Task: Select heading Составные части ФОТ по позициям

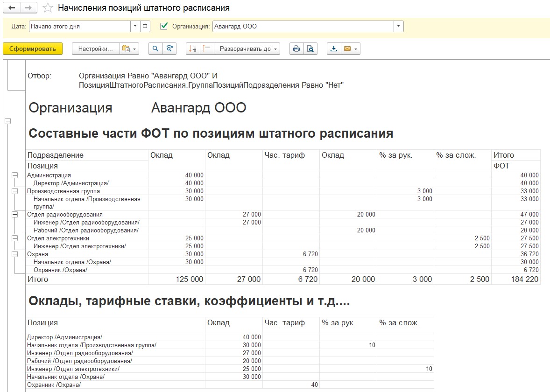Action: click(x=211, y=133)
